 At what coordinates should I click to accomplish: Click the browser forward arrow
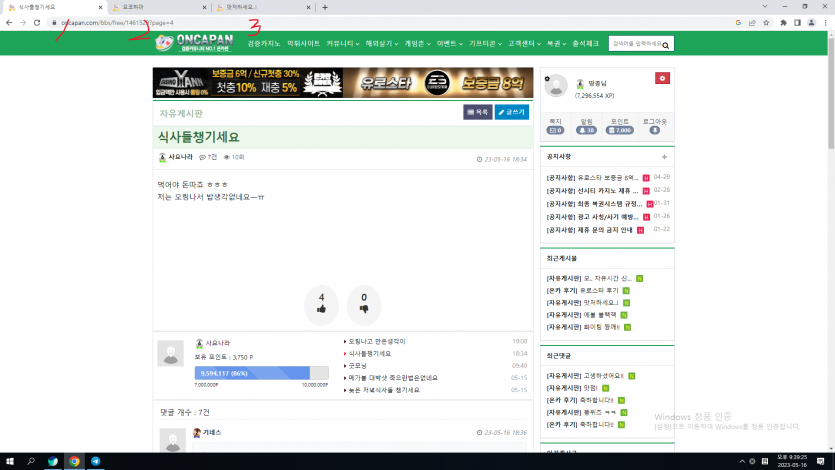coord(23,23)
